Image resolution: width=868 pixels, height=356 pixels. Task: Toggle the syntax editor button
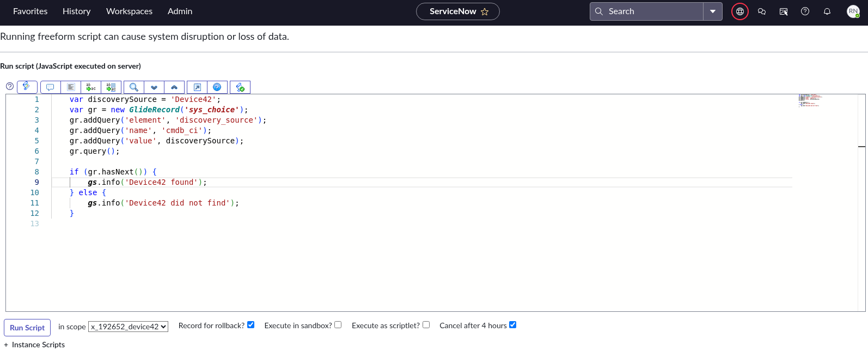click(x=27, y=87)
